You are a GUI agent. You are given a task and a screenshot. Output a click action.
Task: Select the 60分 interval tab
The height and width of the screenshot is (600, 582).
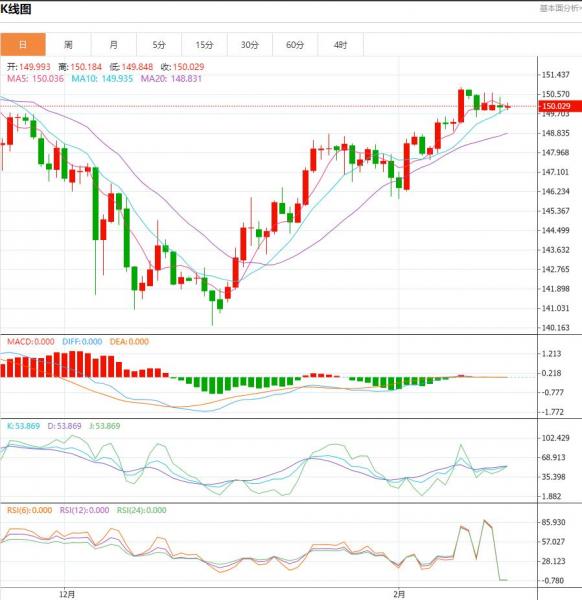pyautogui.click(x=295, y=45)
